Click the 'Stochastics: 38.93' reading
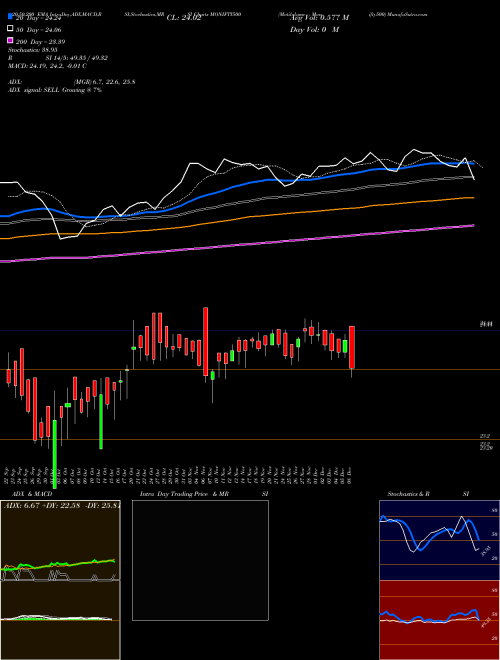 (33, 50)
